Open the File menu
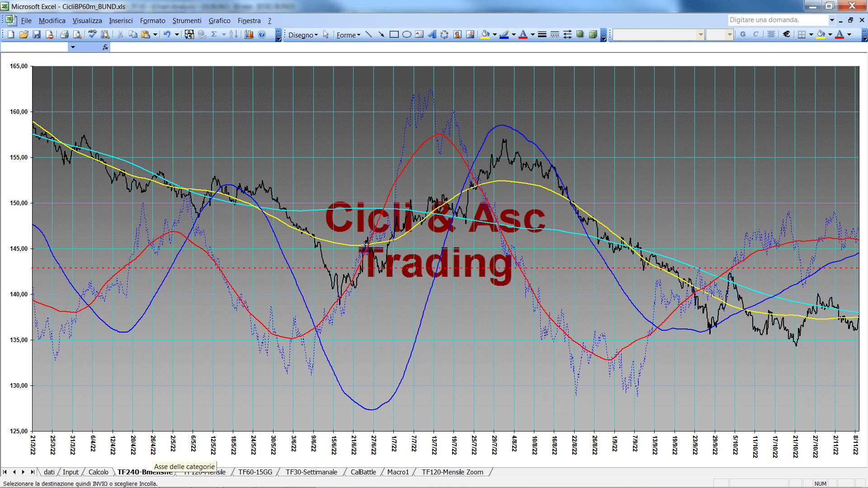 point(26,21)
